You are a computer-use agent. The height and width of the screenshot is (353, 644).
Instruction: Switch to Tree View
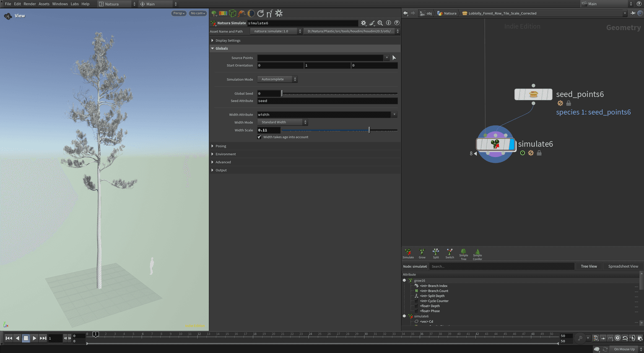(589, 266)
